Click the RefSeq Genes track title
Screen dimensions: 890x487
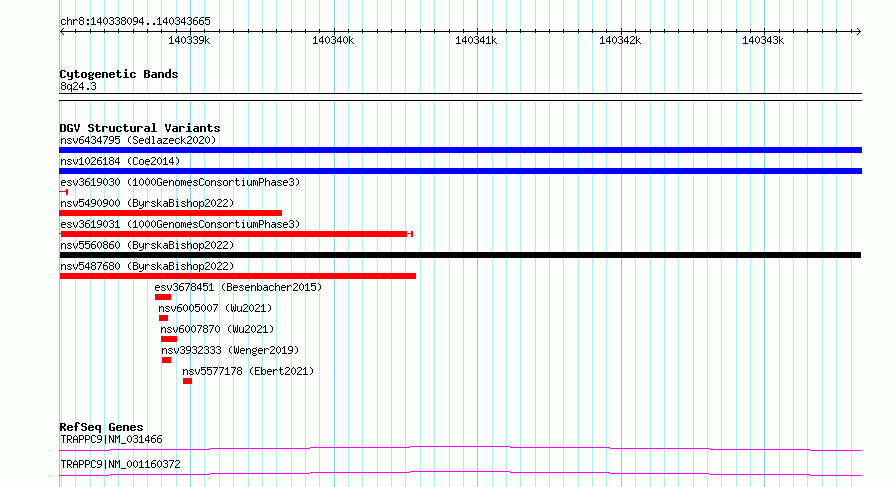[101, 427]
